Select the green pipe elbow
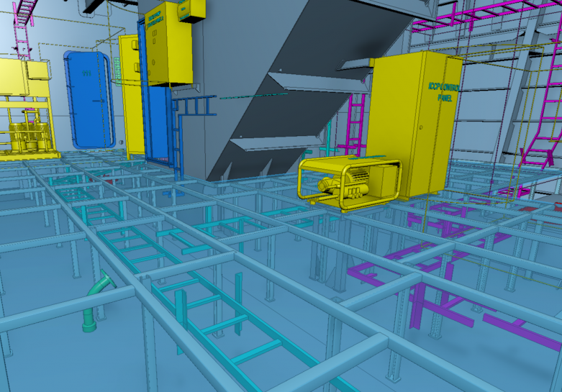The image size is (562, 392). (x=97, y=299)
